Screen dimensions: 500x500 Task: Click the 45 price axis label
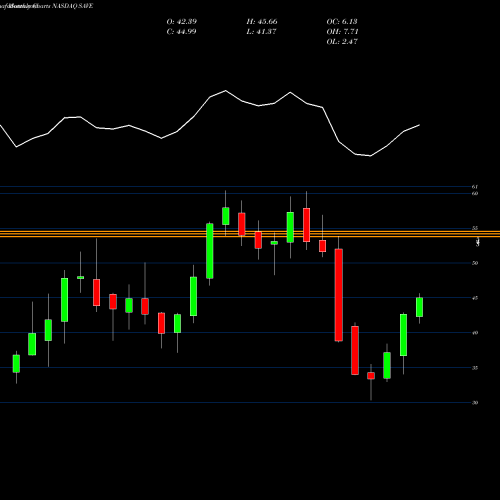coord(475,298)
